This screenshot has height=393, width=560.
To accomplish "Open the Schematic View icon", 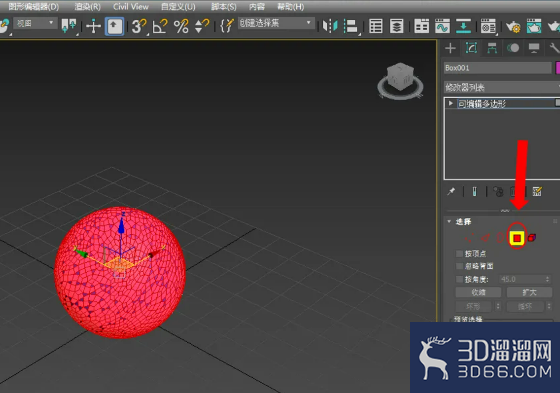I will click(x=463, y=26).
